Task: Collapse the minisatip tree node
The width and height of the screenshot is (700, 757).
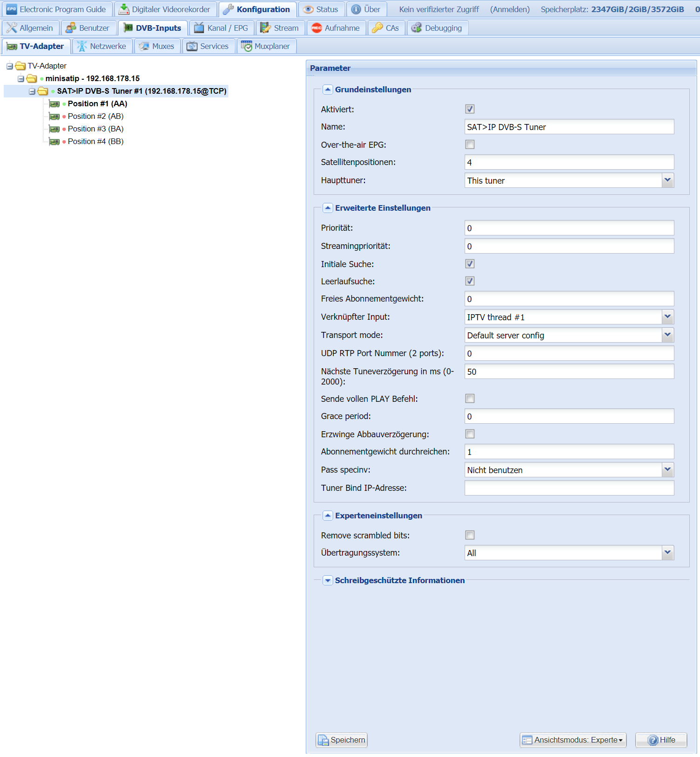Action: tap(21, 79)
